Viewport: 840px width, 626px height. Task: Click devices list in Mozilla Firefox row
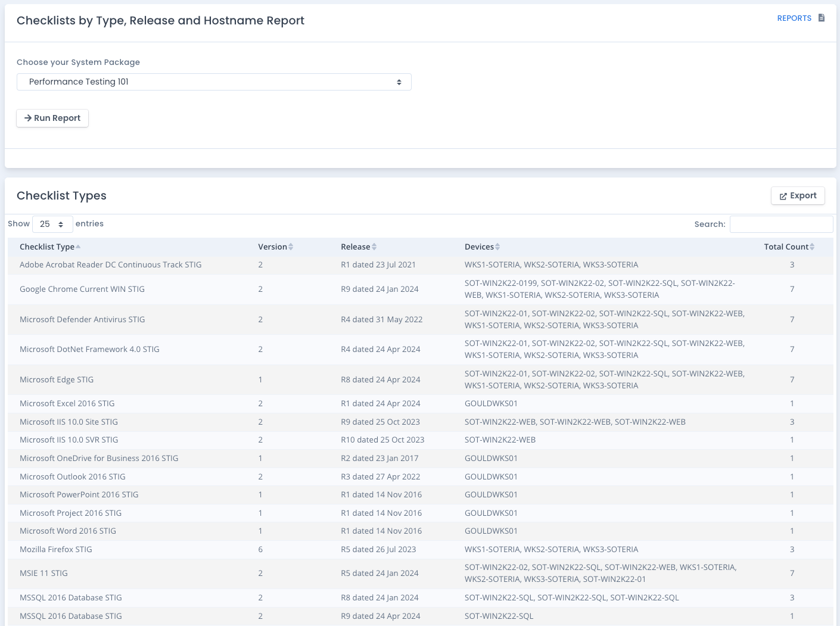click(x=551, y=549)
